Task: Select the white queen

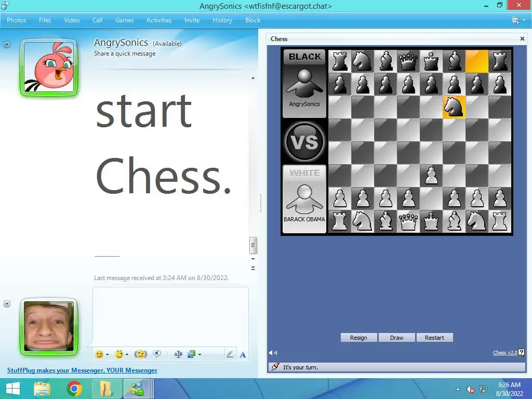Action: coord(408,221)
